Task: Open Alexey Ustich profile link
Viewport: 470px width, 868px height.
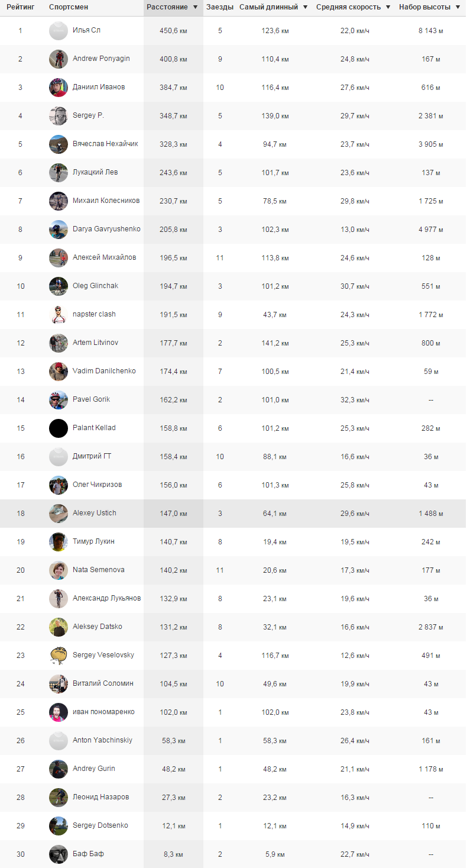Action: click(94, 513)
